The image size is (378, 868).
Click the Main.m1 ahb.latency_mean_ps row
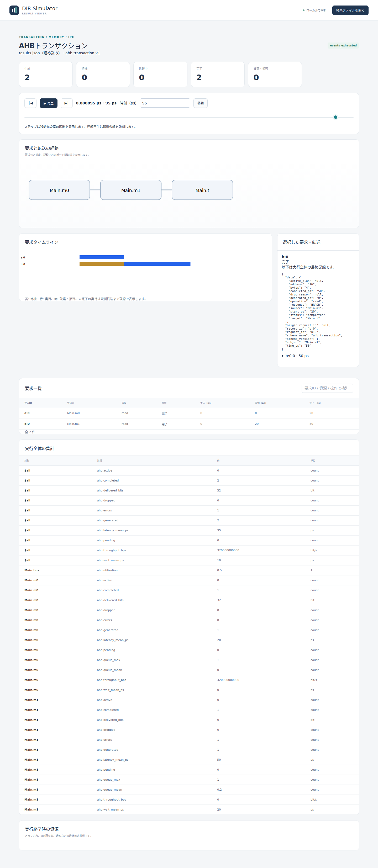(189, 759)
